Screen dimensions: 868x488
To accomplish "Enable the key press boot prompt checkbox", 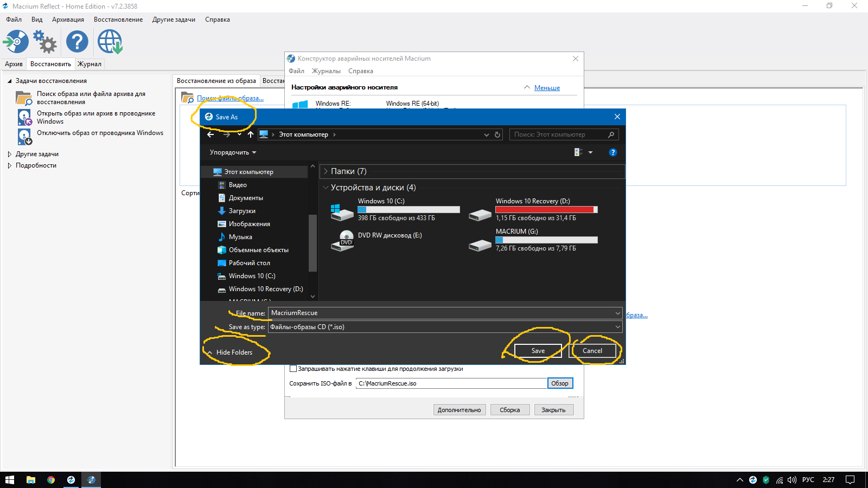I will pyautogui.click(x=293, y=369).
